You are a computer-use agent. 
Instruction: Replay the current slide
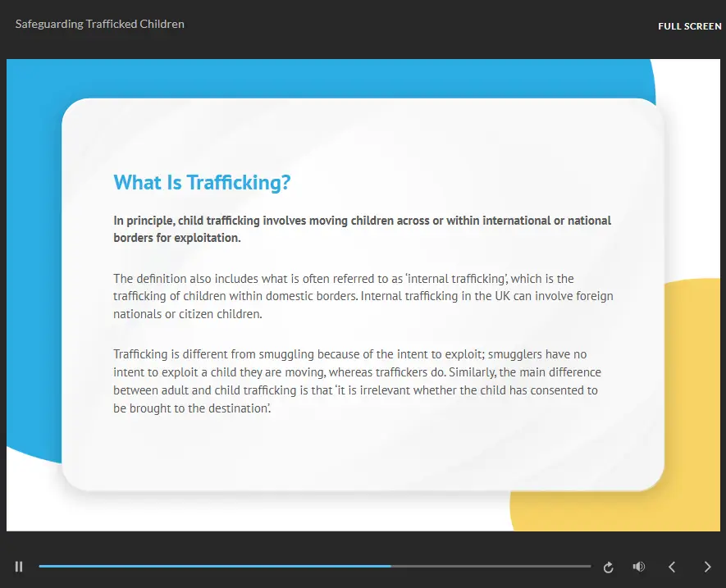(608, 567)
